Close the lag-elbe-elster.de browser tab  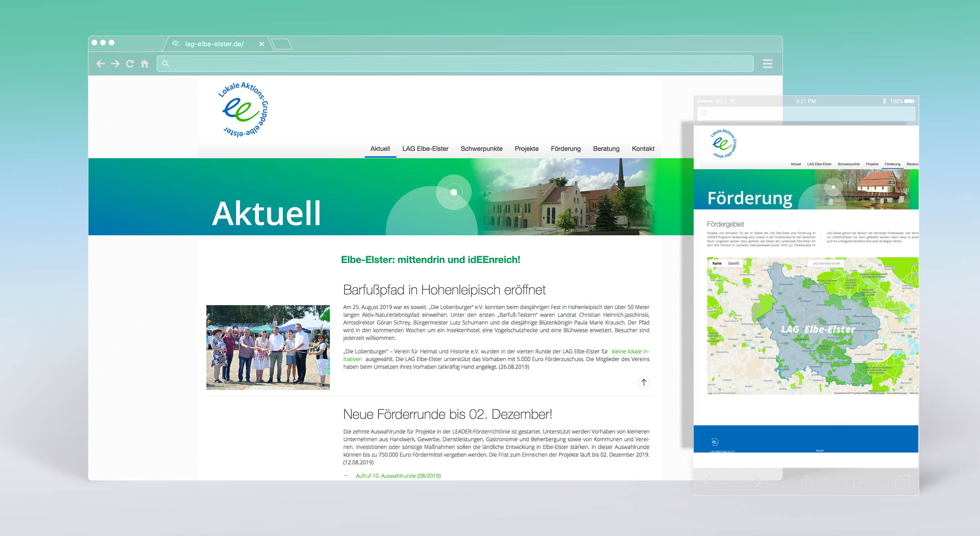[262, 44]
